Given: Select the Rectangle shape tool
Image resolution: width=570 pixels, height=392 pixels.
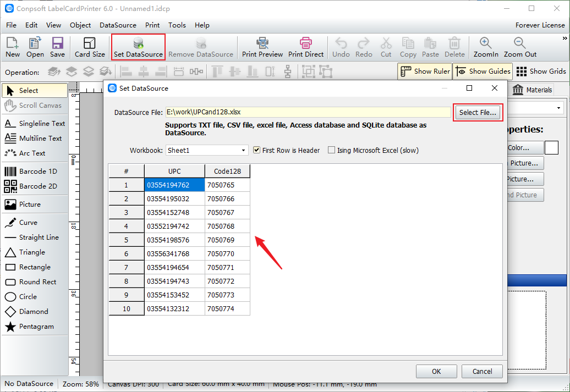Looking at the screenshot, I should pyautogui.click(x=35, y=267).
